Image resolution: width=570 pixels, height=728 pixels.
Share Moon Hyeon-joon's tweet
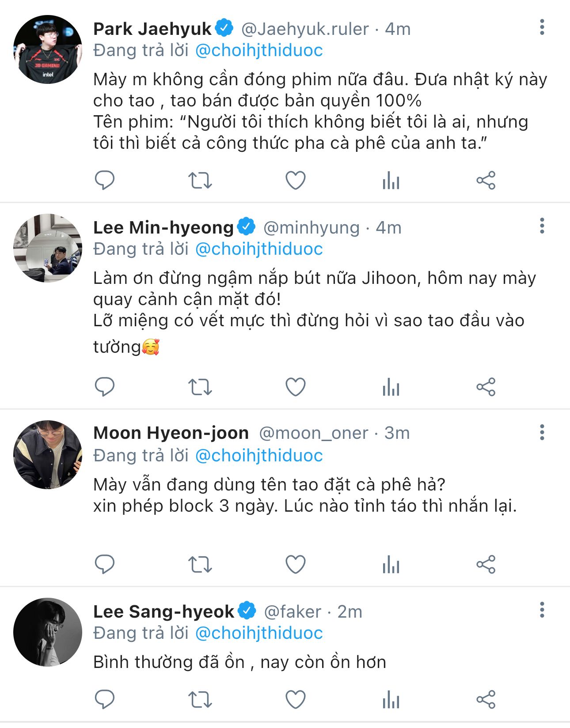pos(486,564)
